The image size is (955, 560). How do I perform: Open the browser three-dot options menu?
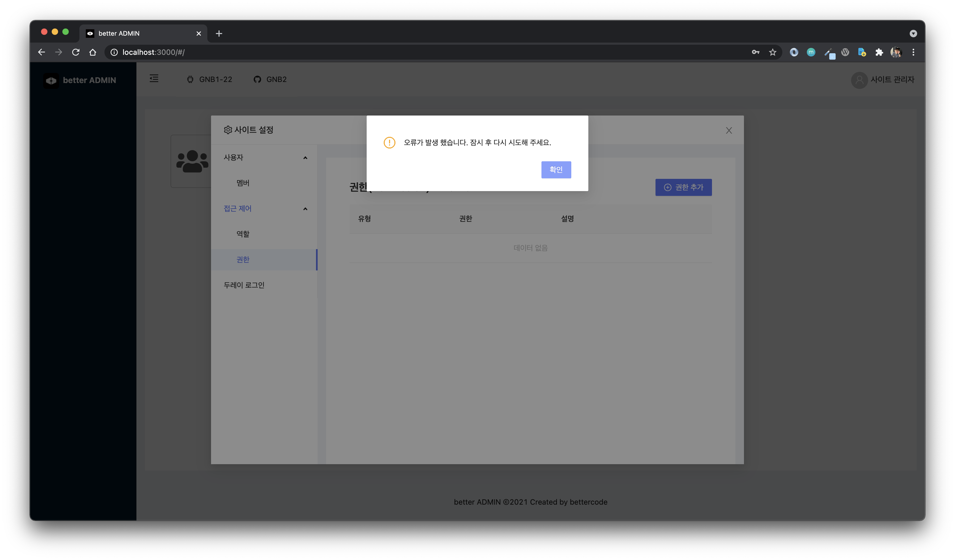pyautogui.click(x=913, y=52)
